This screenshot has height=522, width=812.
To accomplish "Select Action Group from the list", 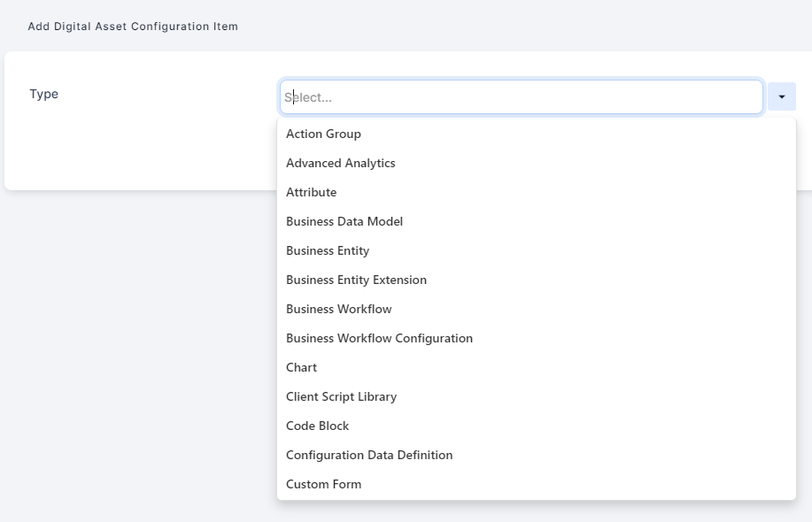I will 323,134.
